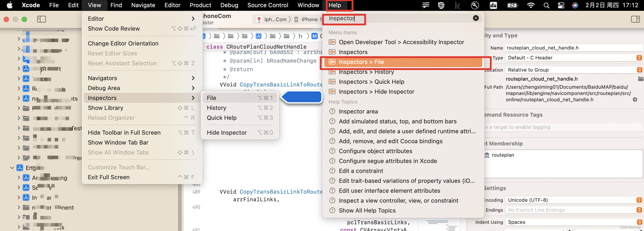Toggle the inspectors panel button in toolbar
Screen dimensions: 644x231
pyautogui.click(x=635, y=19)
